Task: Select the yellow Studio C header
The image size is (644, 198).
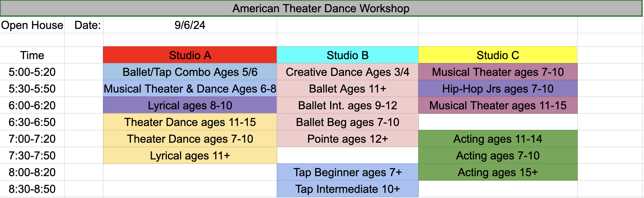Action: [498, 55]
